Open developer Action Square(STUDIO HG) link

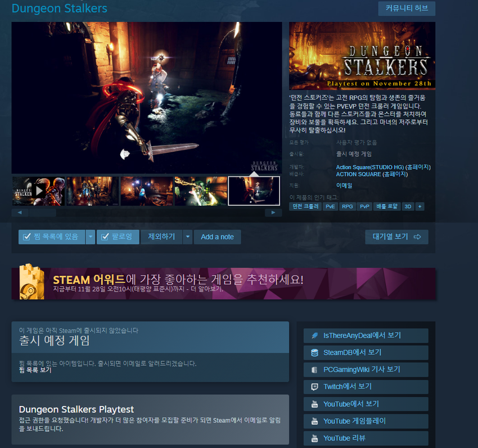click(x=370, y=168)
